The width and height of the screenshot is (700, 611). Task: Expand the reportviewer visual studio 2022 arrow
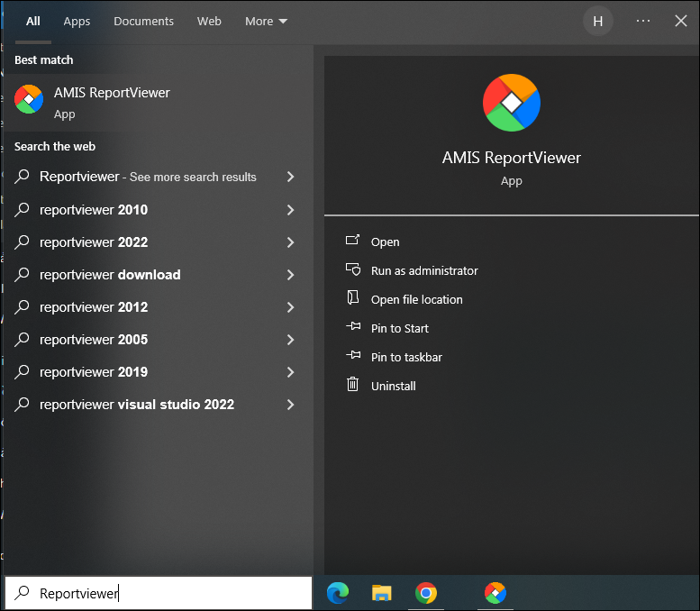pos(290,405)
